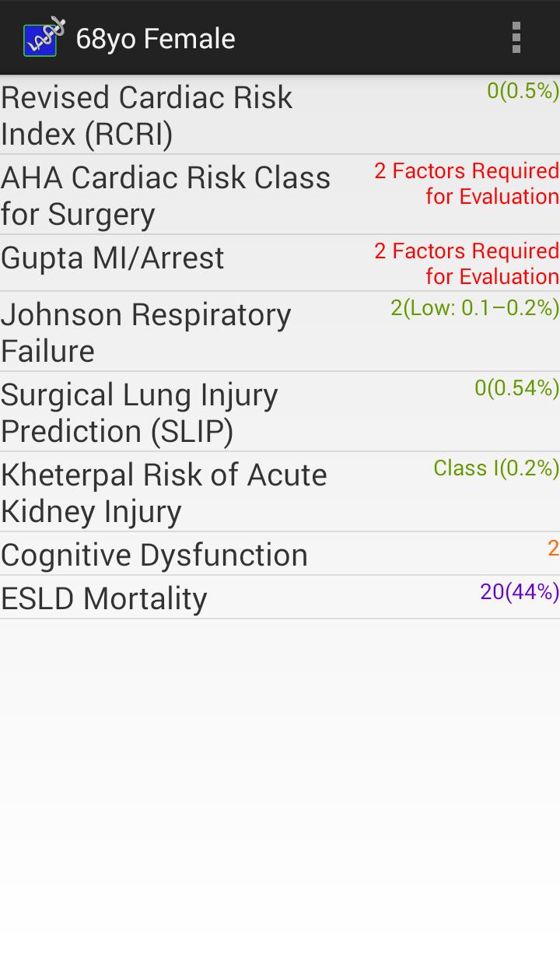
Task: Open the Gupta MI/Arrest calculator
Action: [x=113, y=258]
